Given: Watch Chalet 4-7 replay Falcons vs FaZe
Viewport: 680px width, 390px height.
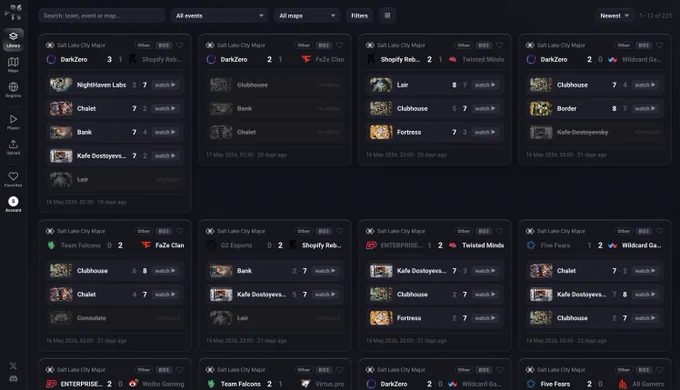Looking at the screenshot, I should pyautogui.click(x=165, y=295).
